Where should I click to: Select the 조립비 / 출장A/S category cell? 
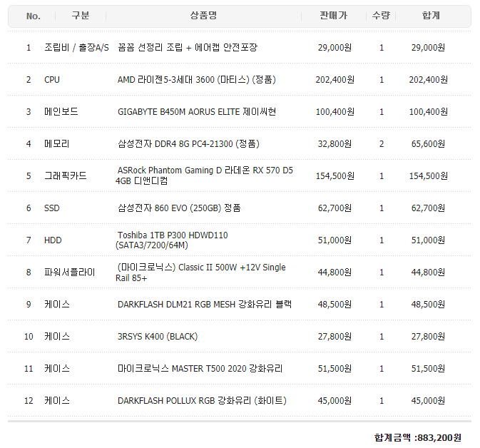click(x=76, y=48)
